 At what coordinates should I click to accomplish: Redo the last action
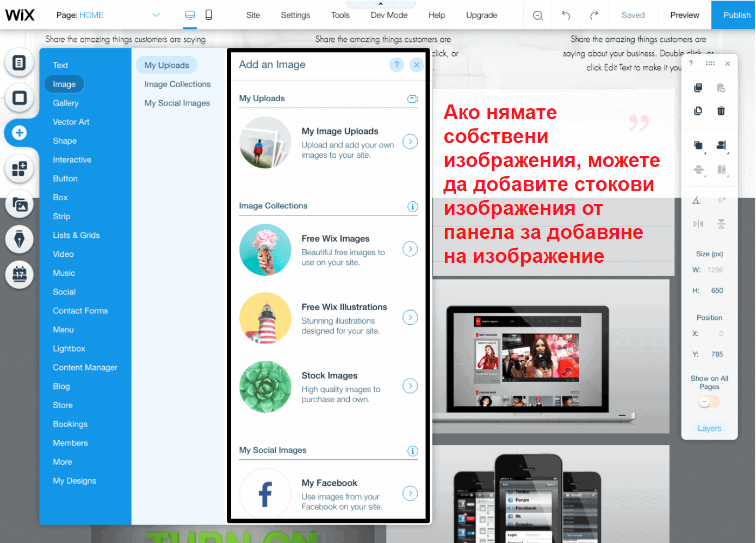(594, 15)
